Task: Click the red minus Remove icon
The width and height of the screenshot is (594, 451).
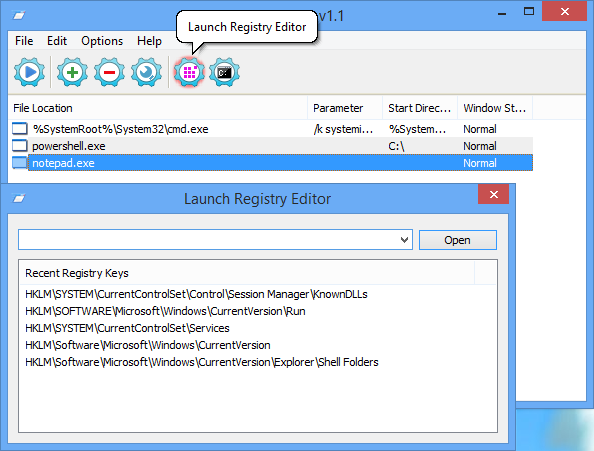Action: [109, 72]
